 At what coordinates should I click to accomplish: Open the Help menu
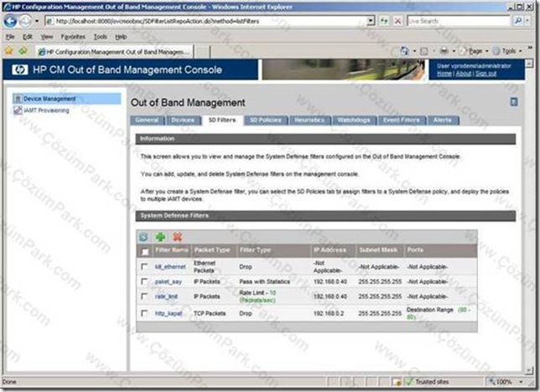(x=121, y=37)
